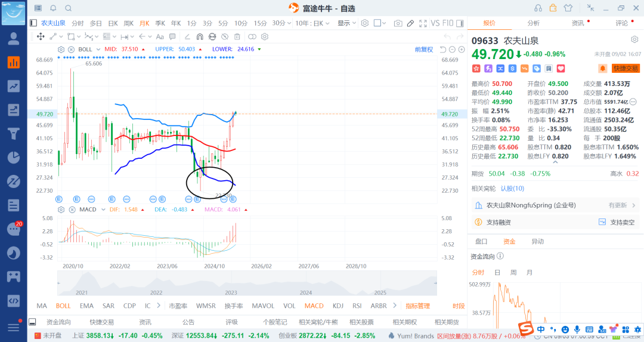Image resolution: width=644 pixels, height=342 pixels.
Task: Open the pie chart sidebar icon
Action: [14, 158]
